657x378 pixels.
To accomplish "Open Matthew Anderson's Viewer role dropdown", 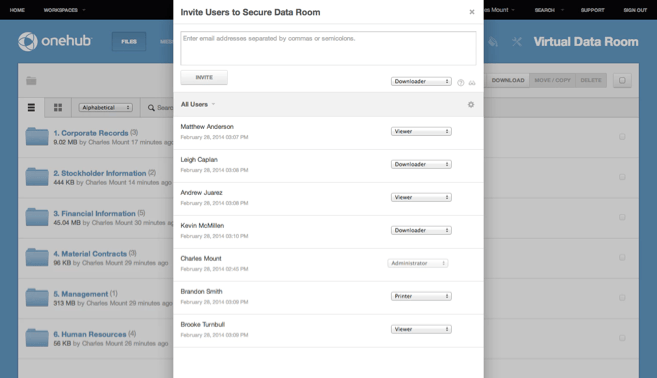I will 421,132.
